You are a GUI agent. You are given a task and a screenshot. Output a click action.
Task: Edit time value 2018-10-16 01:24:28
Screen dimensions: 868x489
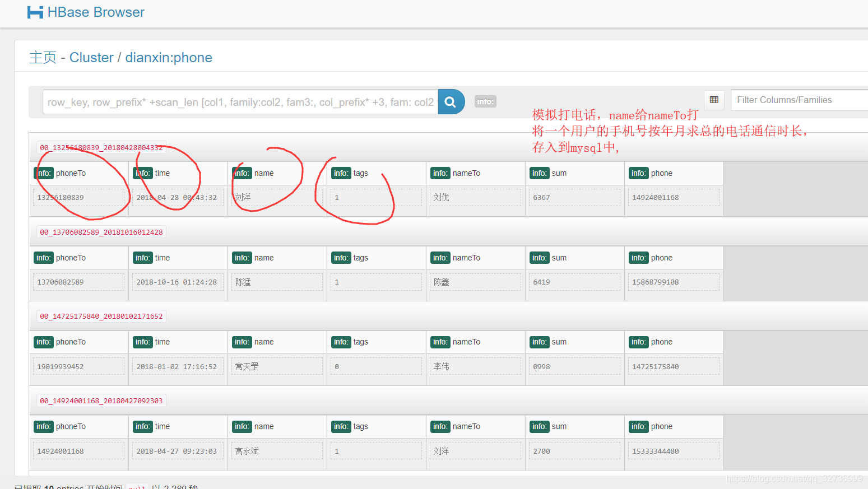pyautogui.click(x=178, y=282)
